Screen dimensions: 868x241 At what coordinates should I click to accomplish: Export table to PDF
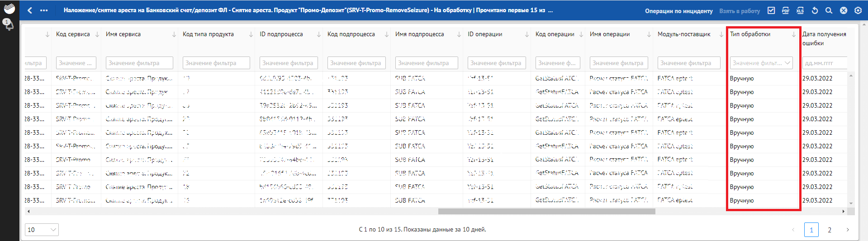(786, 10)
